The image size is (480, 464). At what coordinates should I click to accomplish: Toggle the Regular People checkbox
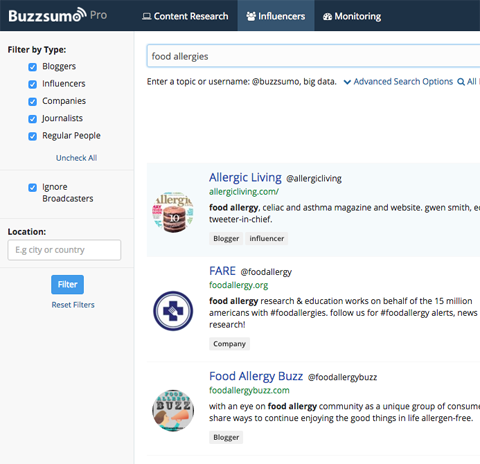32,136
